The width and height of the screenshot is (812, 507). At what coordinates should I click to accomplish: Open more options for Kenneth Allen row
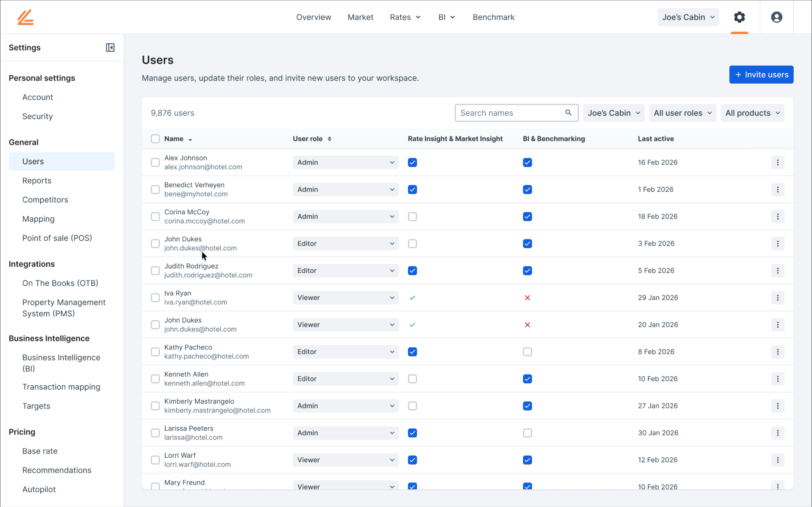coord(778,379)
